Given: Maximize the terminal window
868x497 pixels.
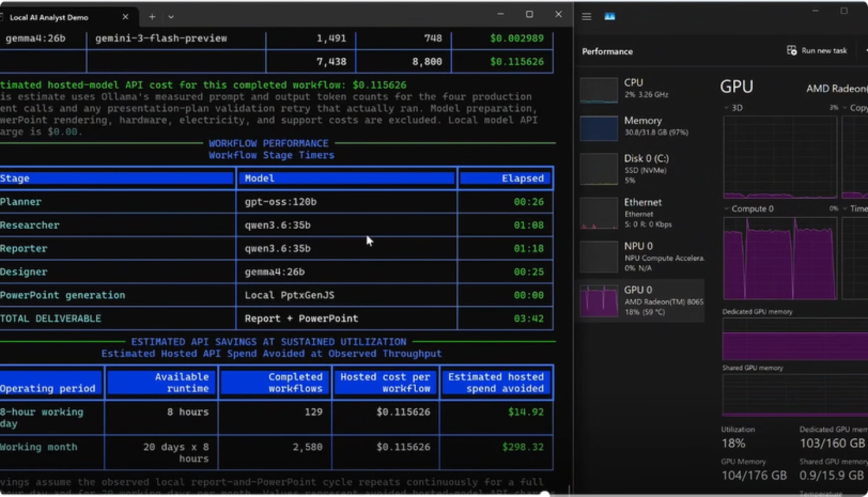Looking at the screenshot, I should (529, 14).
